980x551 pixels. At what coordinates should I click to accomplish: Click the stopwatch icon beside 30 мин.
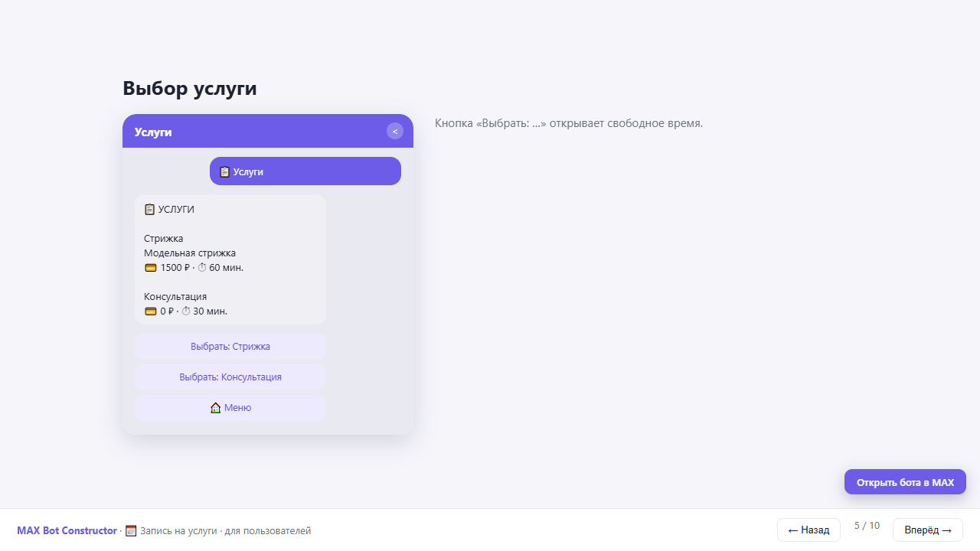[186, 311]
